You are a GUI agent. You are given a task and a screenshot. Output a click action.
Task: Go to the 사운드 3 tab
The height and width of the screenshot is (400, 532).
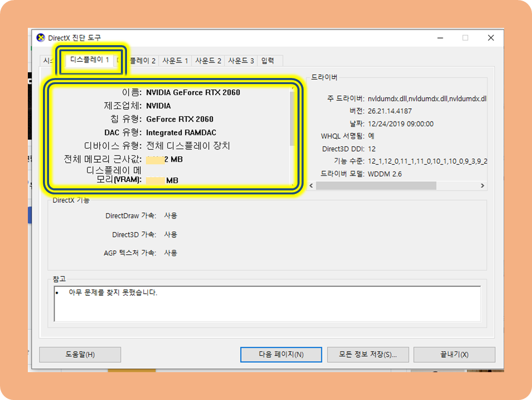(241, 61)
